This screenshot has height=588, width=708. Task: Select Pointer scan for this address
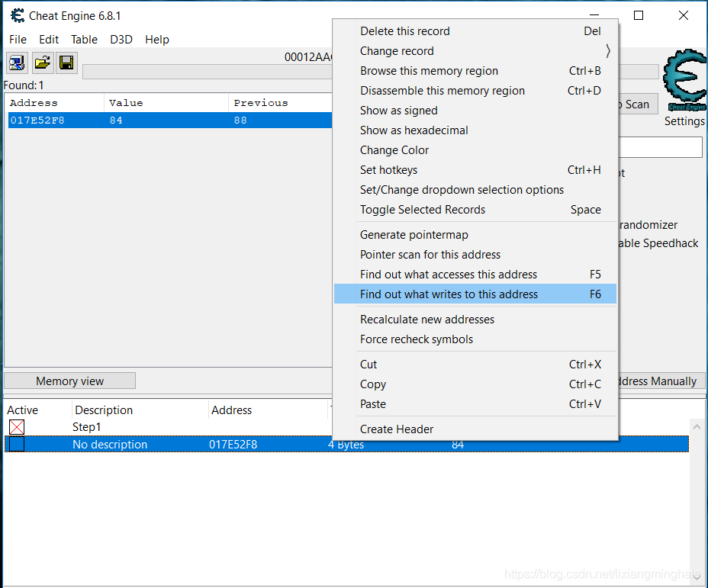(475, 255)
